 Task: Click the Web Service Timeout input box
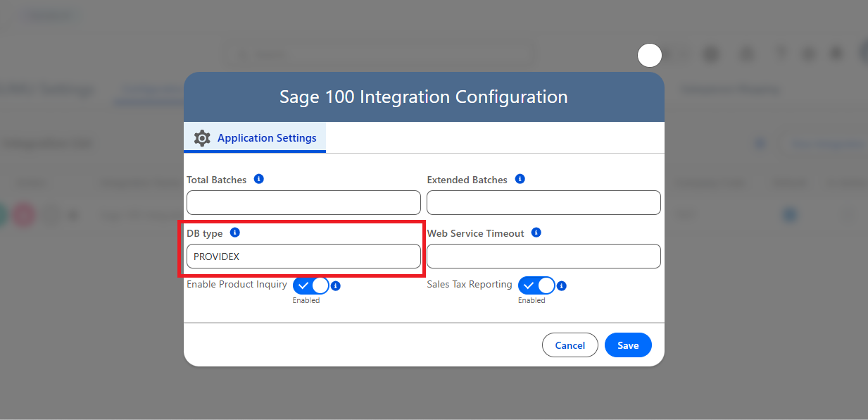click(x=543, y=257)
